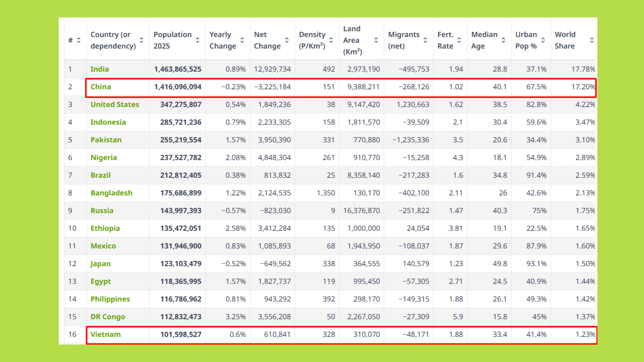Click the United States link
This screenshot has height=362, width=644.
pyautogui.click(x=115, y=105)
